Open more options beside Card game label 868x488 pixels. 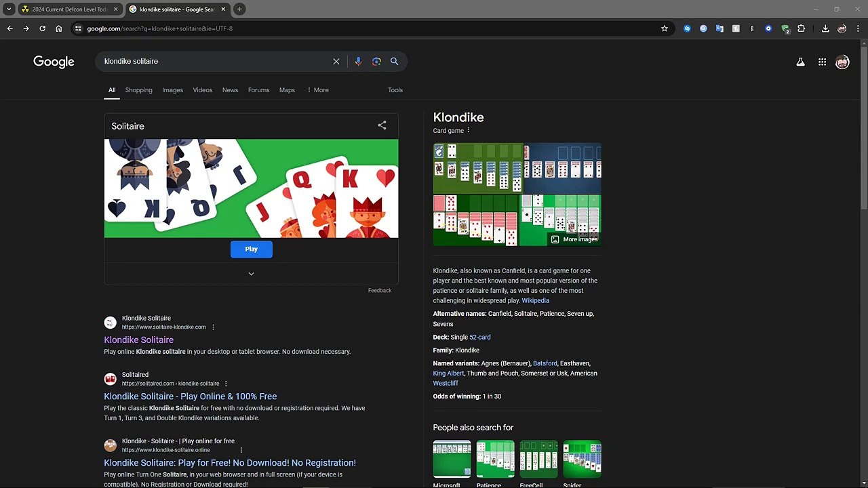(x=468, y=131)
